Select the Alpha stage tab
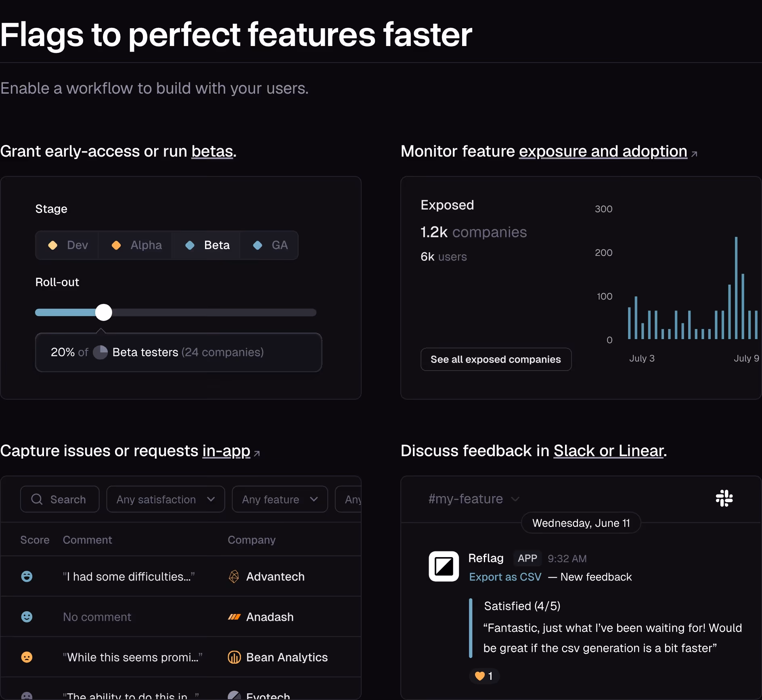Viewport: 762px width, 700px height. pos(135,245)
